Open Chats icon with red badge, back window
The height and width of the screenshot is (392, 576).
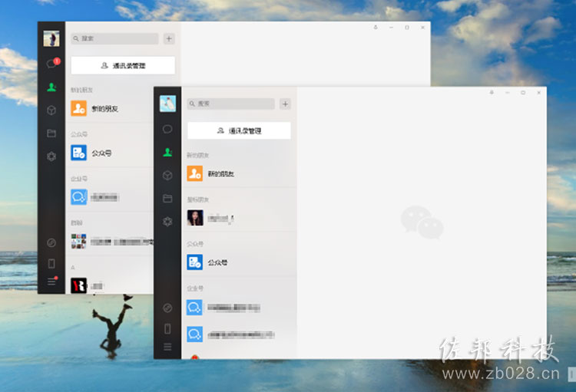(x=52, y=64)
